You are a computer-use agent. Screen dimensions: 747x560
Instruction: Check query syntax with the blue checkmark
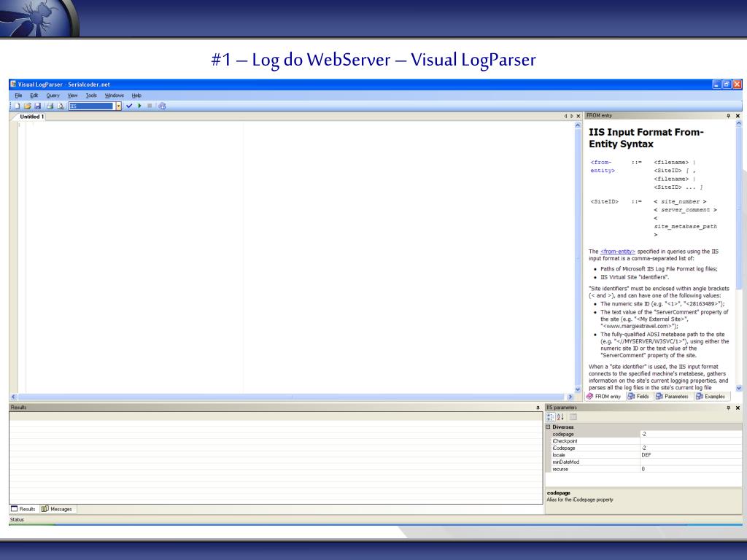click(x=129, y=106)
